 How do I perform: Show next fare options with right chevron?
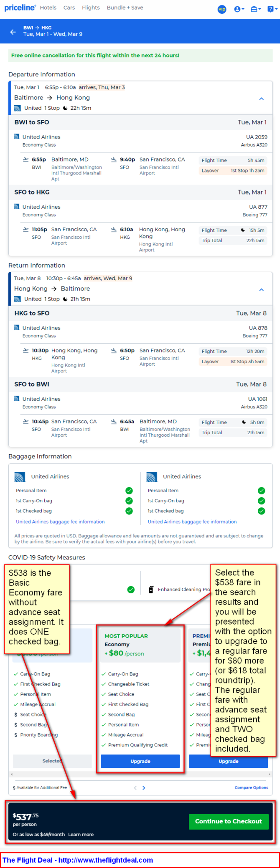pos(144,788)
